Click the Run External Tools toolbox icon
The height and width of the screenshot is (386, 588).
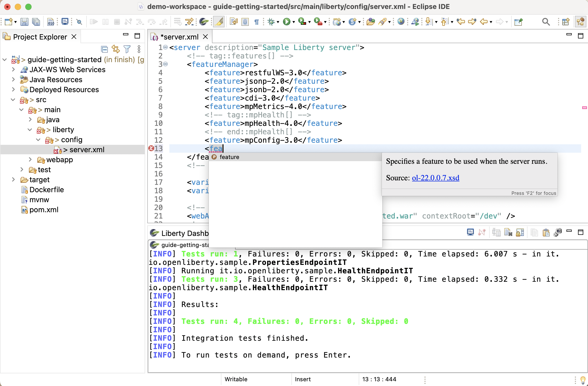coord(318,22)
